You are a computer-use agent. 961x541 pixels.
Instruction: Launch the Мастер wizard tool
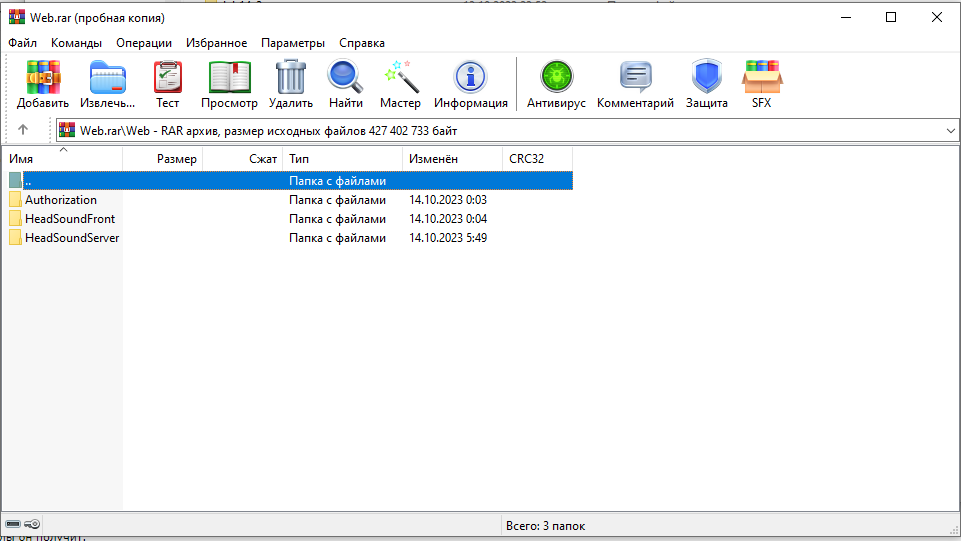(400, 84)
